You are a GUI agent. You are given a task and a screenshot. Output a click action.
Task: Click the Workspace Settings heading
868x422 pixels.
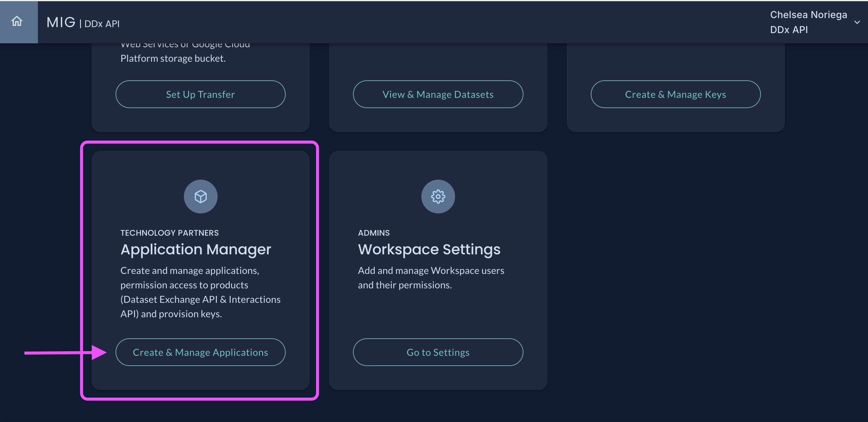429,250
